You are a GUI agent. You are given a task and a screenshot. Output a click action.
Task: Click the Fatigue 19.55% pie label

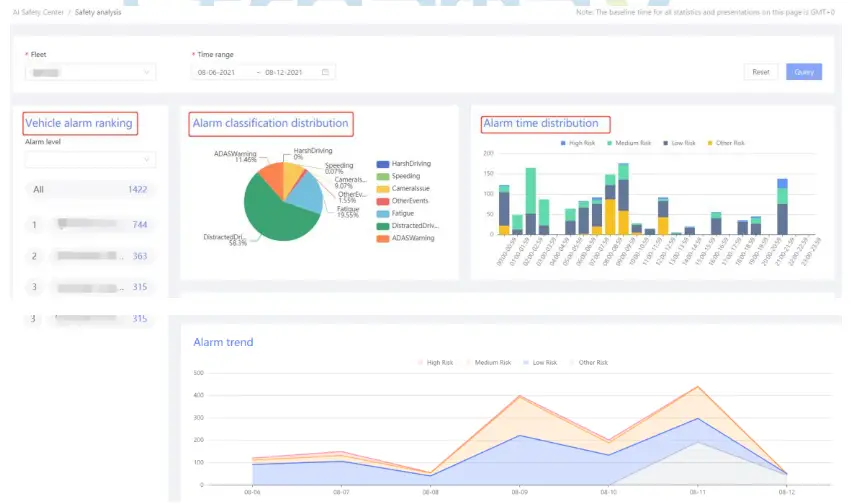point(348,212)
